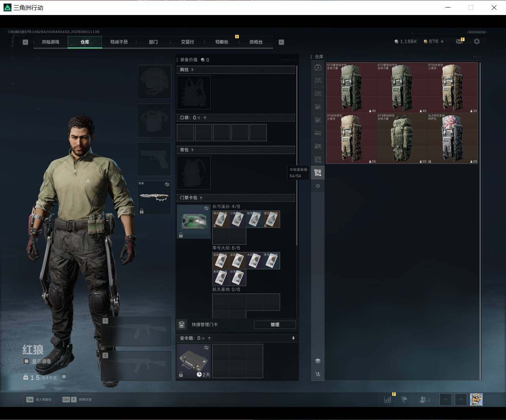Toggle the 显示装备 checkbox

(x=26, y=361)
